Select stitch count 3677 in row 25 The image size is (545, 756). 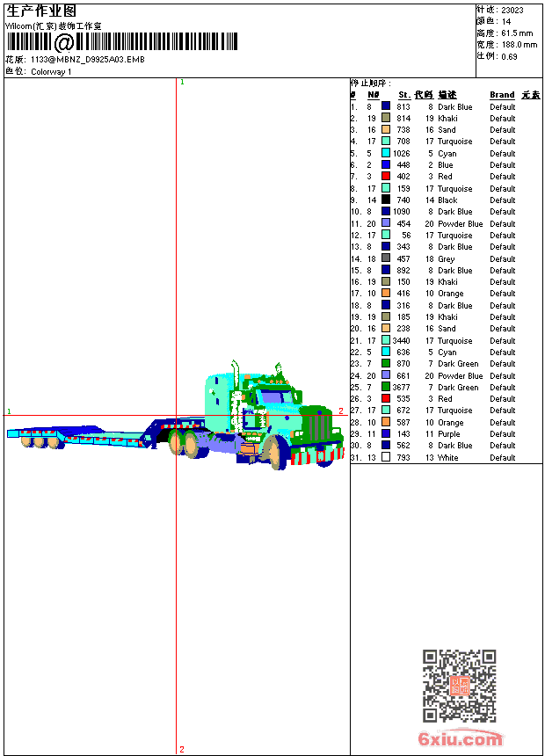pos(401,387)
